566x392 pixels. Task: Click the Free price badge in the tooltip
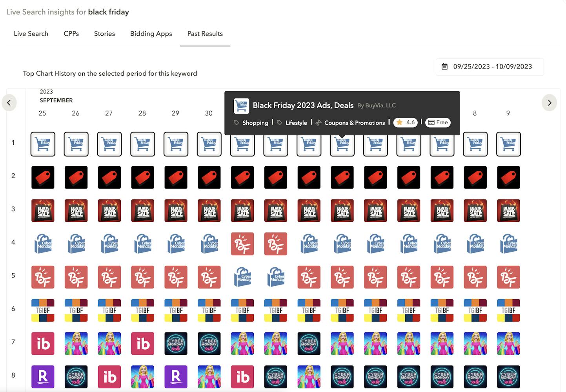coord(438,122)
